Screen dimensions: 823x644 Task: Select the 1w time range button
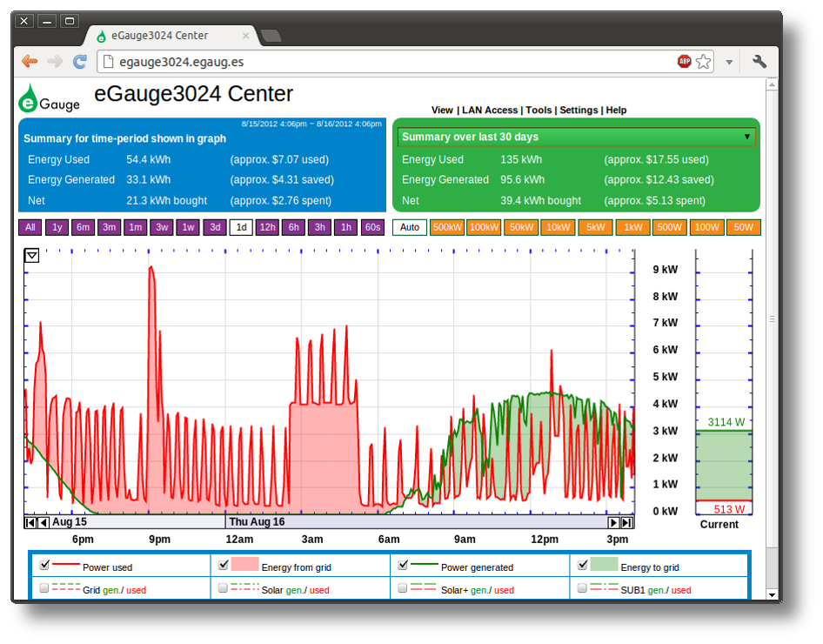[x=188, y=227]
